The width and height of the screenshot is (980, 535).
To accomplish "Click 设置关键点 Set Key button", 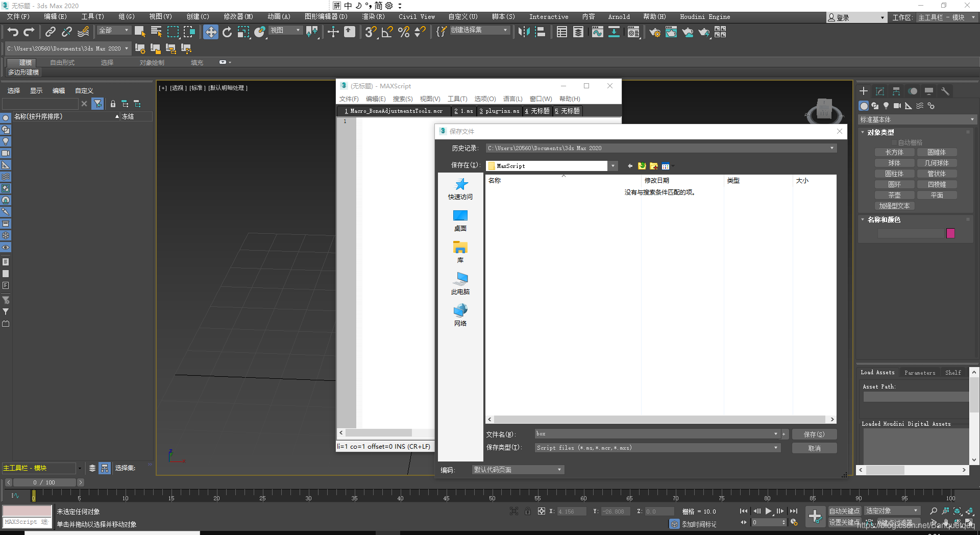I will pos(844,522).
